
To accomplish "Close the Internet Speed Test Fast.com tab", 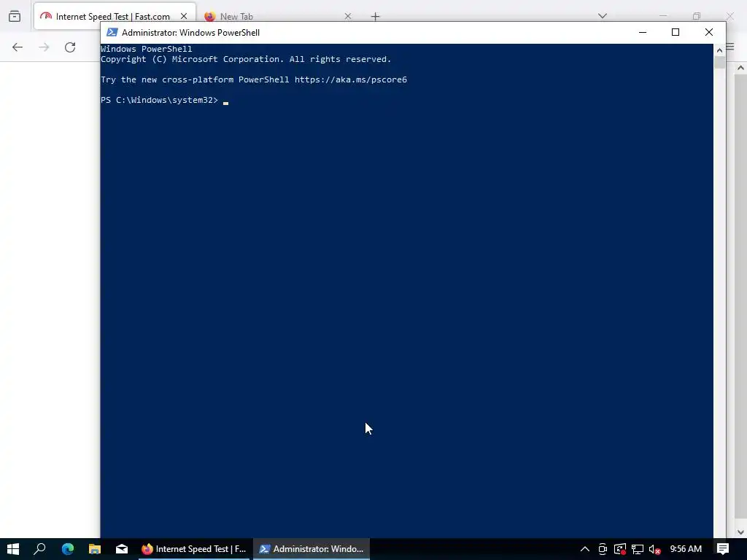I will click(184, 16).
